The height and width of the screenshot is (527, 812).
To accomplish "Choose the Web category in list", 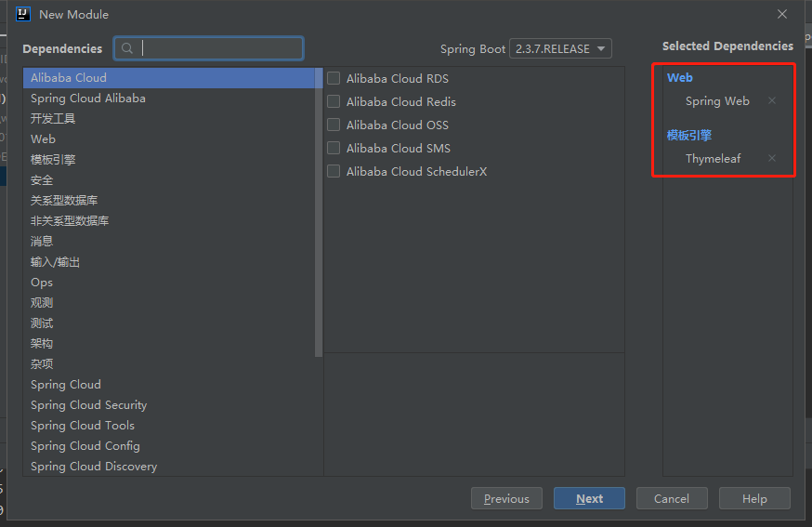I will point(169,138).
